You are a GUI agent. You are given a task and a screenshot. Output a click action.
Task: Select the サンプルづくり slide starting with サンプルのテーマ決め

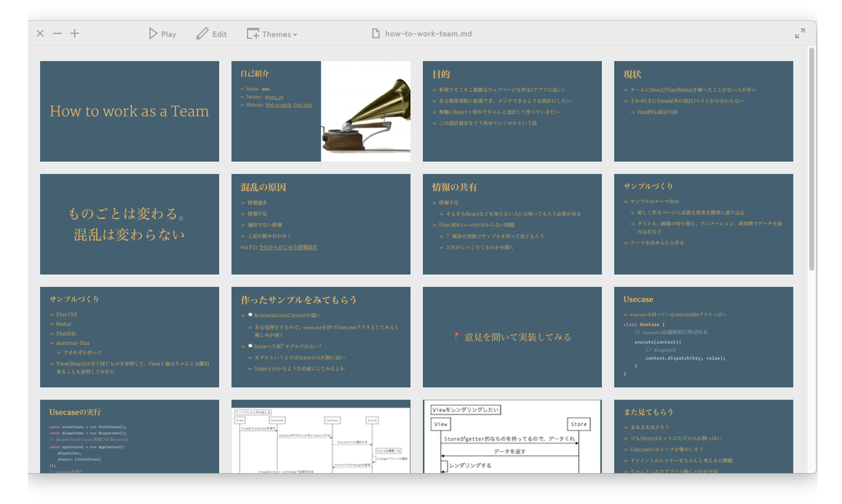tap(704, 224)
